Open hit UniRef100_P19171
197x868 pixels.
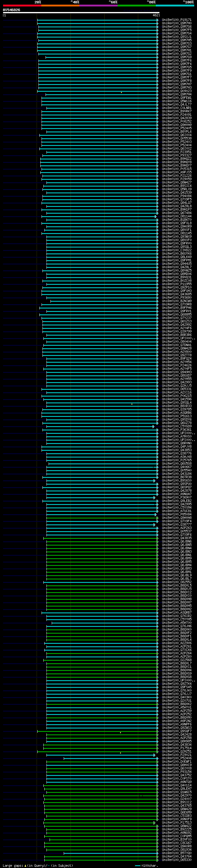tap(176, 20)
